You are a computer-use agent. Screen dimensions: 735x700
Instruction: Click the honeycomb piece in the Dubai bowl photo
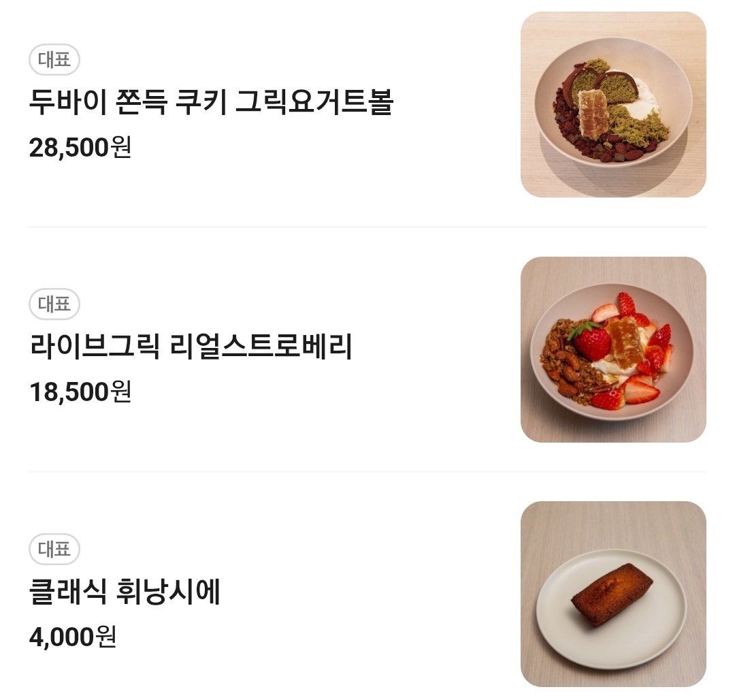[592, 108]
